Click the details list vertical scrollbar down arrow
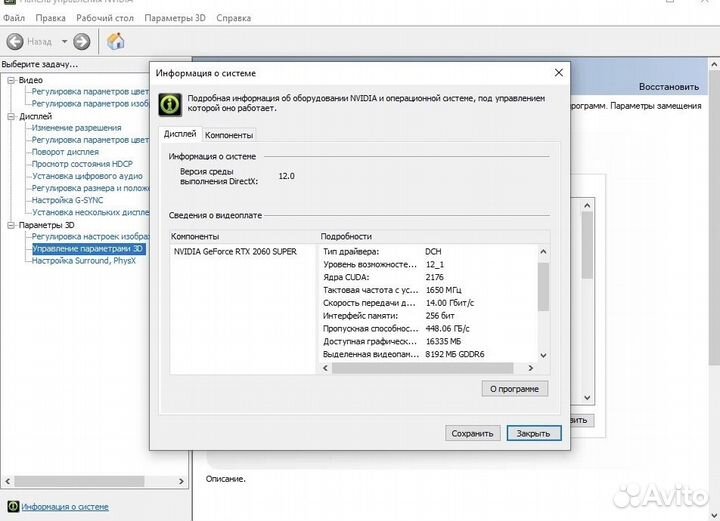Screen dimensions: 720x521 click(543, 355)
